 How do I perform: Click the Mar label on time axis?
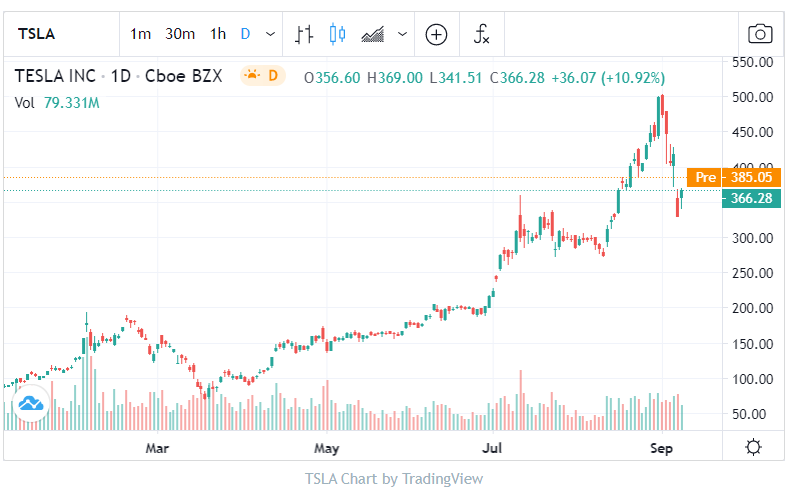pos(157,447)
